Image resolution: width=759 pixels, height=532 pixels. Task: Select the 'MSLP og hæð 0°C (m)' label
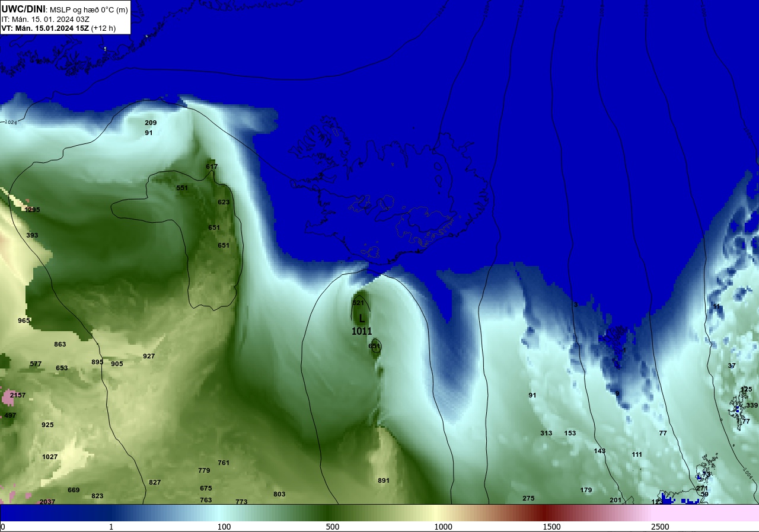pyautogui.click(x=88, y=9)
